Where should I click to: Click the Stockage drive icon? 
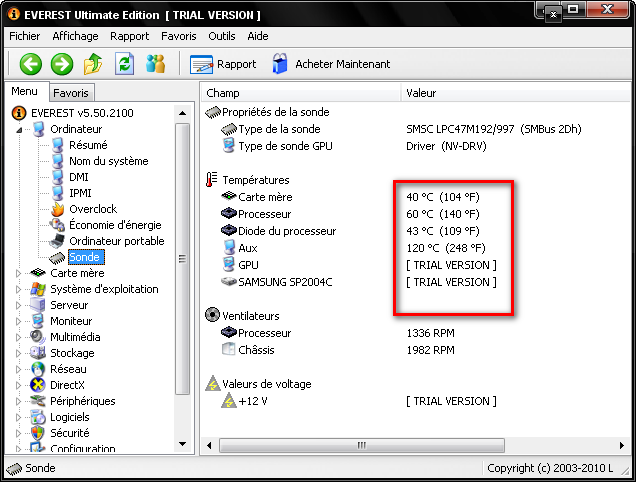38,353
